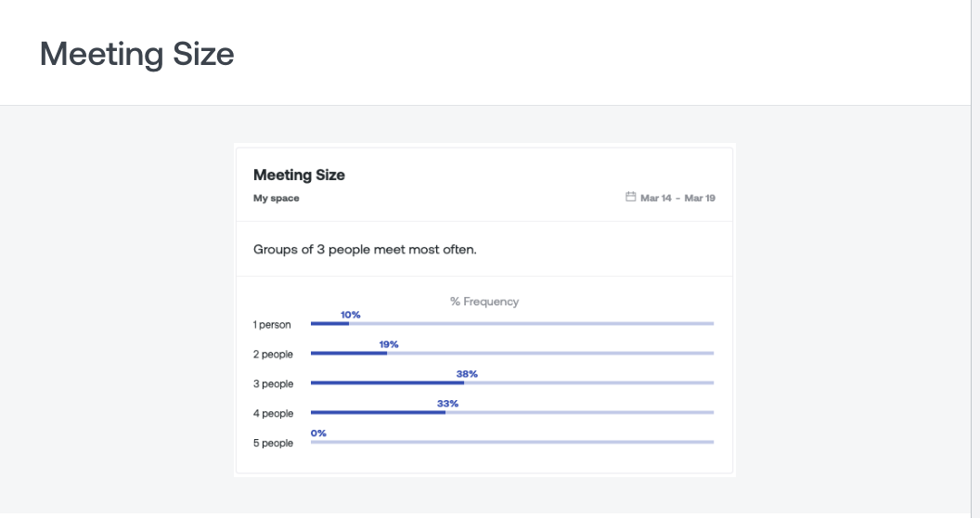This screenshot has width=980, height=518.
Task: Click the Mar 19 end date
Action: tap(700, 198)
